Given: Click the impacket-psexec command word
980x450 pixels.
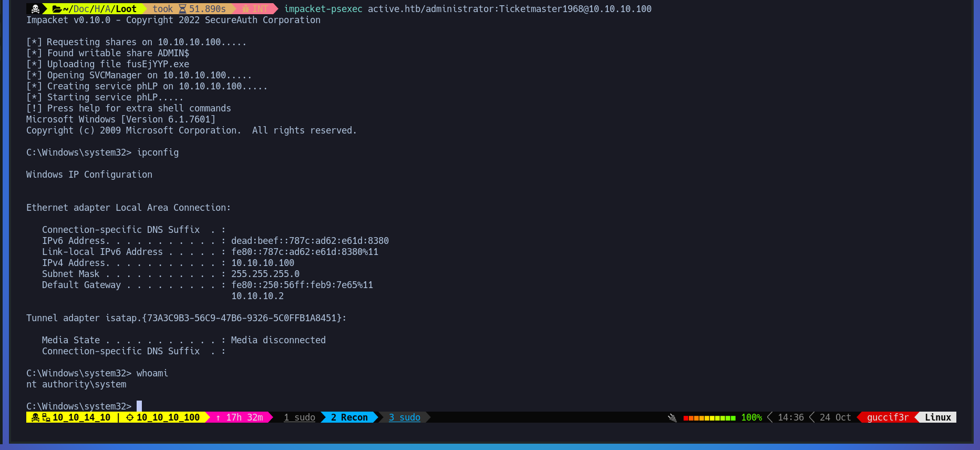Looking at the screenshot, I should [323, 9].
